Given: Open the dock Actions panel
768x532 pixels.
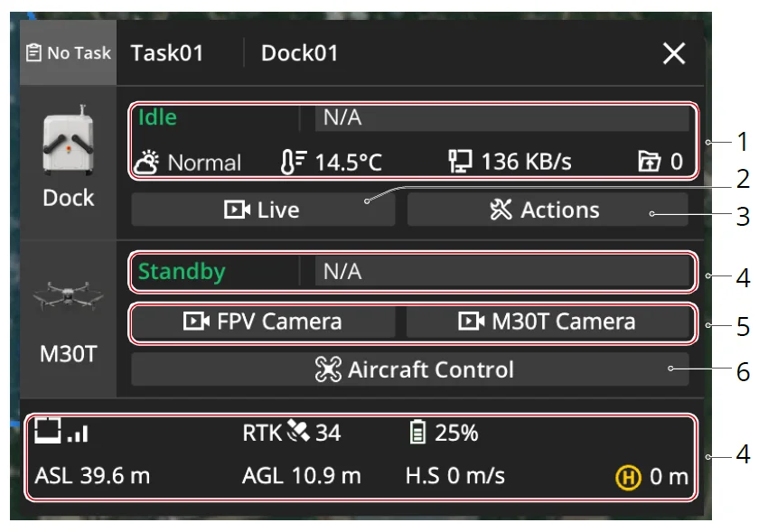Looking at the screenshot, I should pyautogui.click(x=547, y=210).
